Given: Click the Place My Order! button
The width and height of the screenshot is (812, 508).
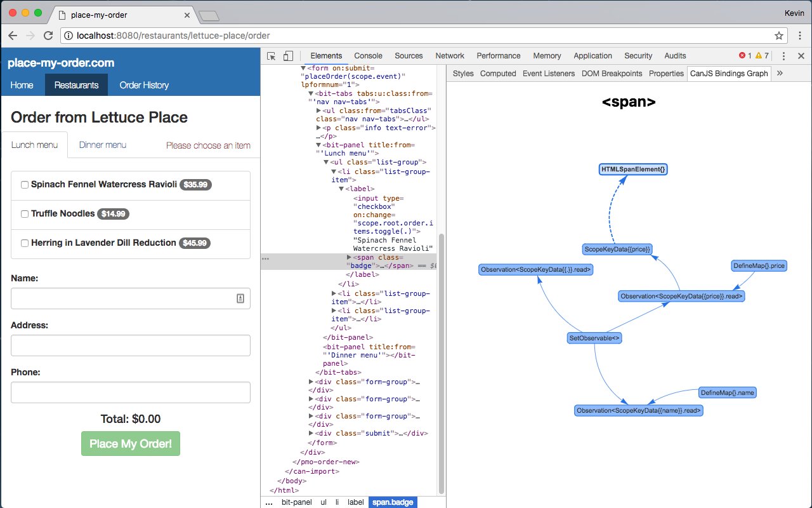Looking at the screenshot, I should 131,443.
